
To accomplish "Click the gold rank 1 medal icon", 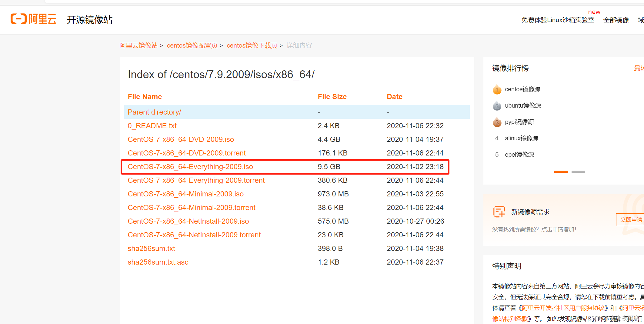I will click(x=497, y=89).
